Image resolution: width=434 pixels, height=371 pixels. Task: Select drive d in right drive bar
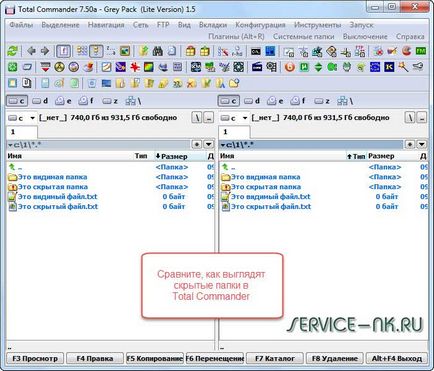click(252, 101)
